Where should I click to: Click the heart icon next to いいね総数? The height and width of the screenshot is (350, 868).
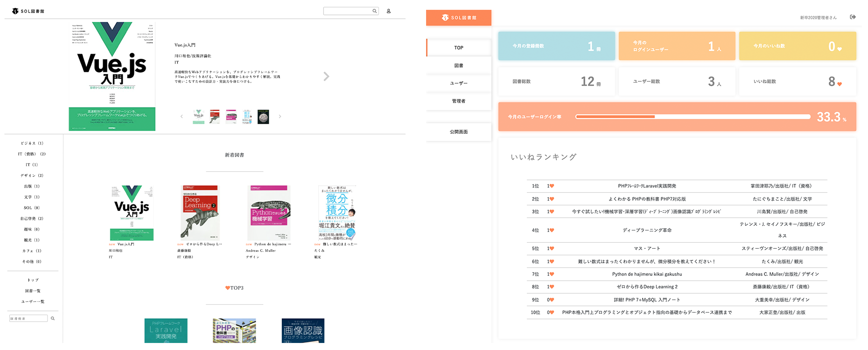point(840,84)
